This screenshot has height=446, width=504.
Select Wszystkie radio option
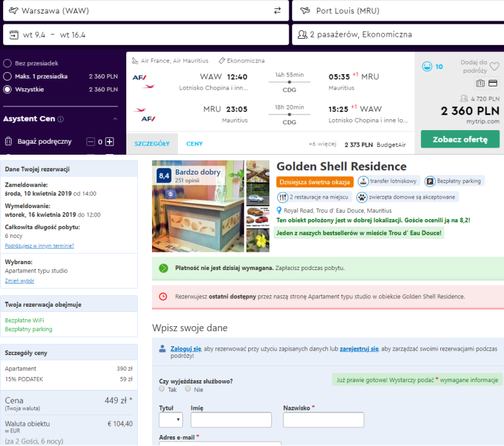7,90
